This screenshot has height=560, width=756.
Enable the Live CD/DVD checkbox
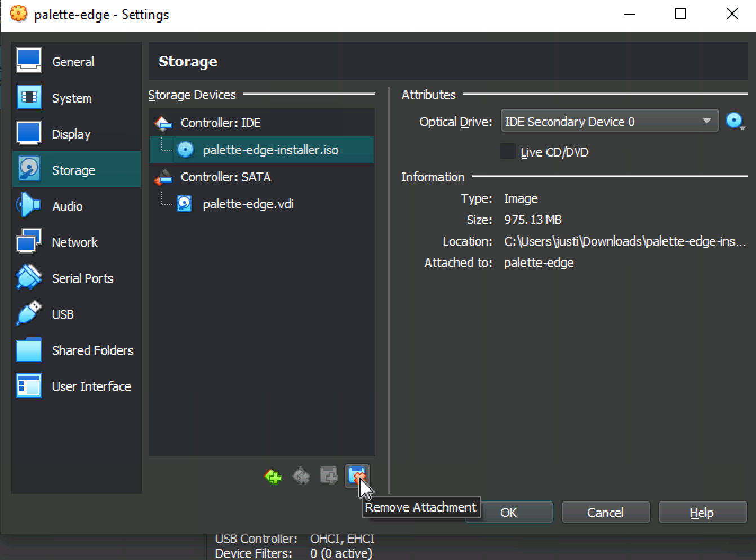point(508,152)
